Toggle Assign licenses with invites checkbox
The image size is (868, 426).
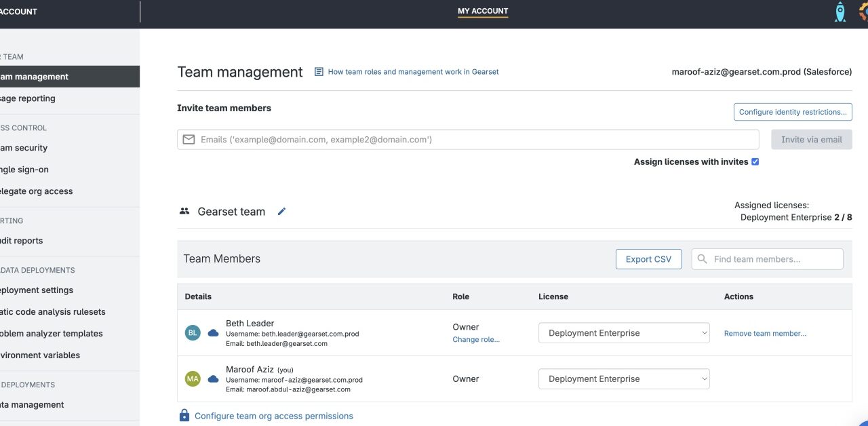pyautogui.click(x=755, y=162)
